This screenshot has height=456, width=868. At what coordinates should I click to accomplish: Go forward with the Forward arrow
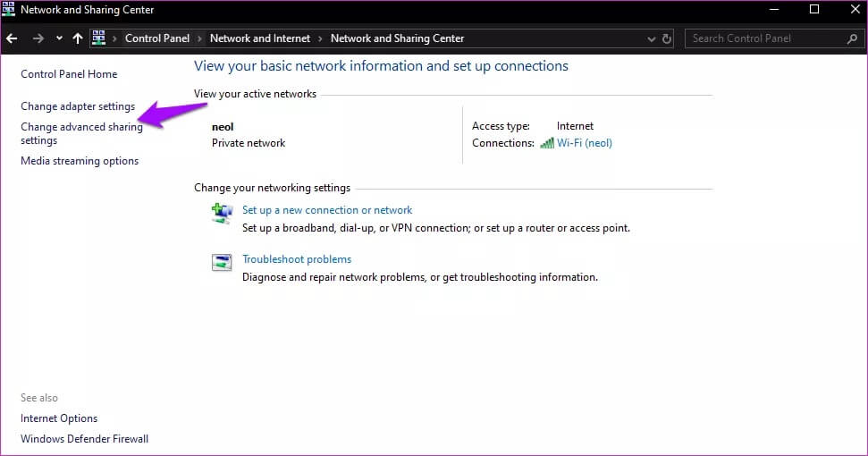38,38
